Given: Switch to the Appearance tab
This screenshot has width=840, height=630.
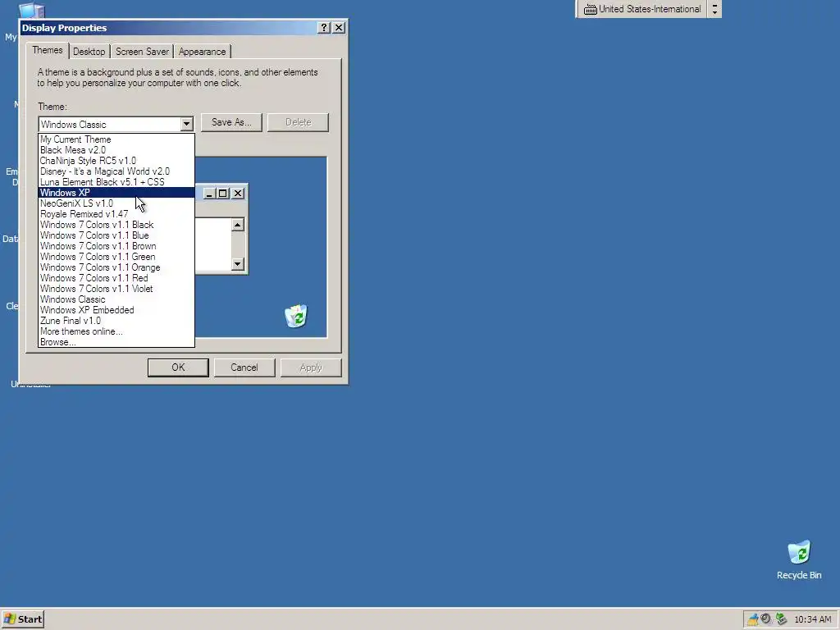Looking at the screenshot, I should point(202,52).
